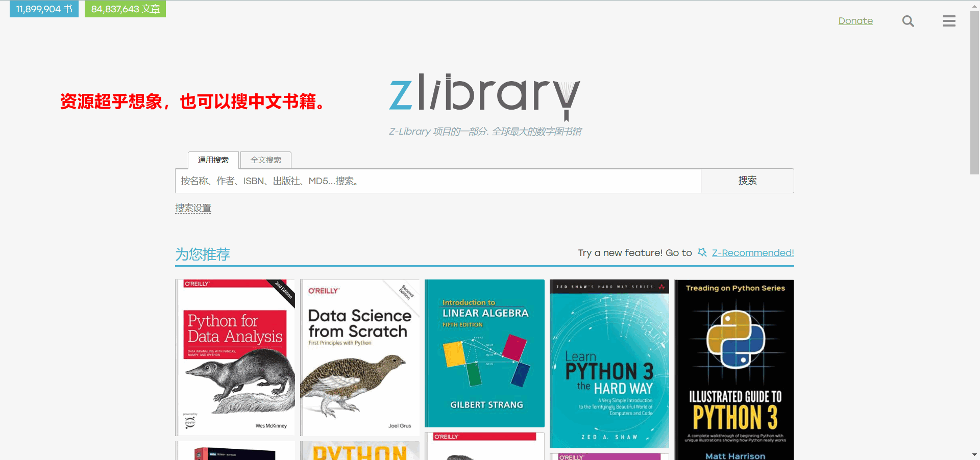Screen dimensions: 980x460
Task: Open Illustrated Guide to Python 3 cover
Action: (734, 370)
